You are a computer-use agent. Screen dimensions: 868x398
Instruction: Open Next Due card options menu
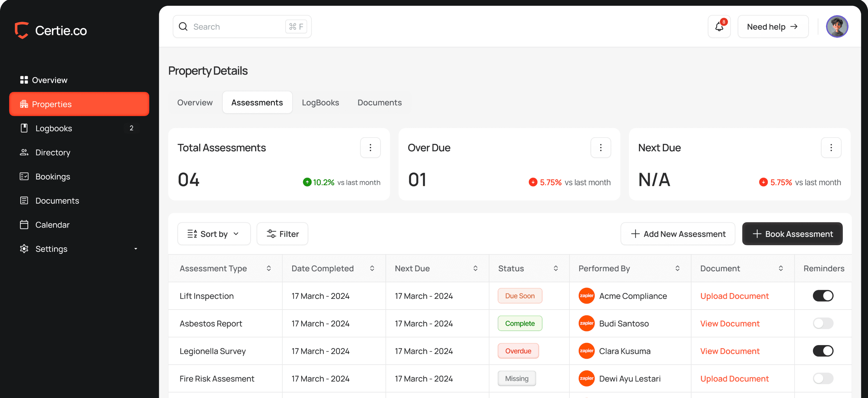[831, 148]
